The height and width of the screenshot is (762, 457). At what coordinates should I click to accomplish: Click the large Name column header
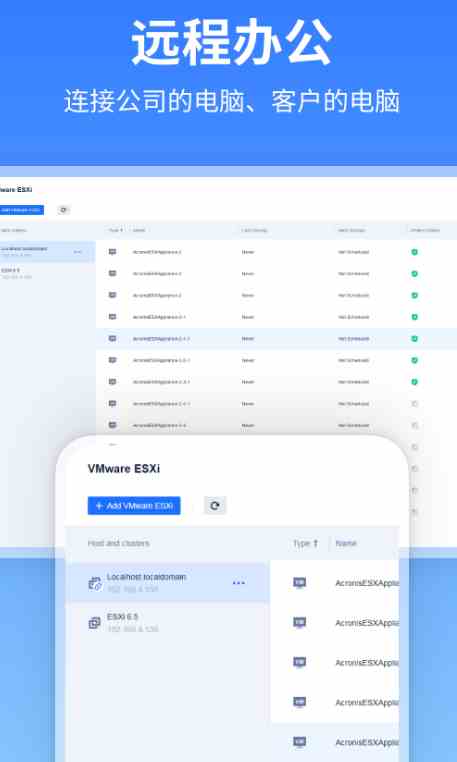(x=346, y=543)
